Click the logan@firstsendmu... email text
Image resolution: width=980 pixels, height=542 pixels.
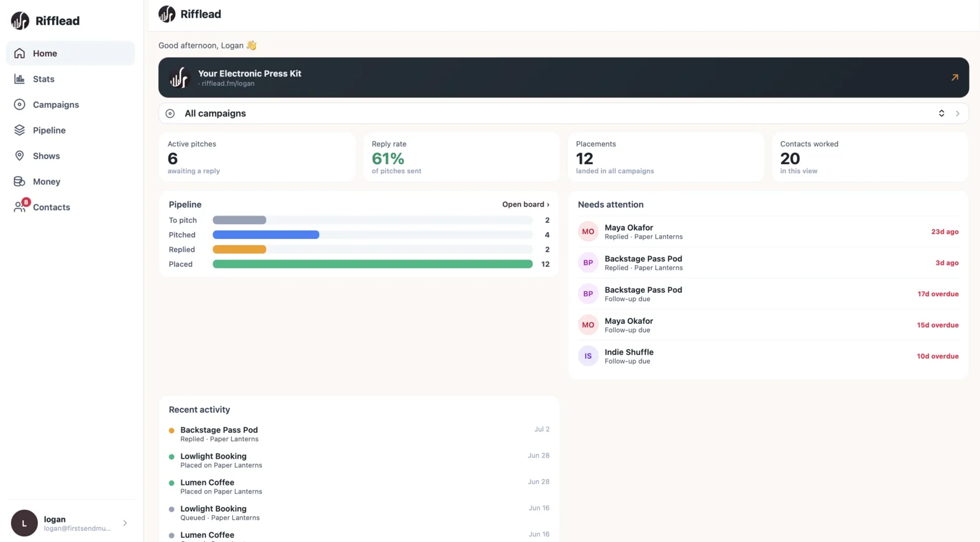(77, 529)
